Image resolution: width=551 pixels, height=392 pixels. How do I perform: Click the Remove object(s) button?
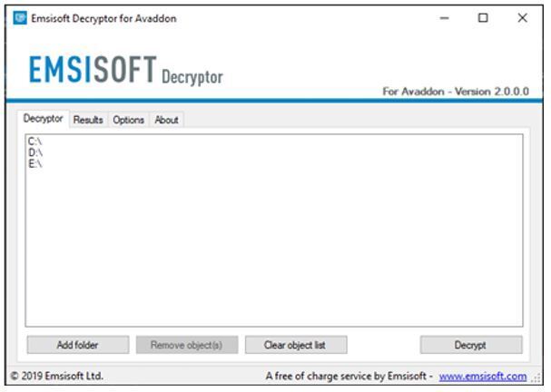187,345
